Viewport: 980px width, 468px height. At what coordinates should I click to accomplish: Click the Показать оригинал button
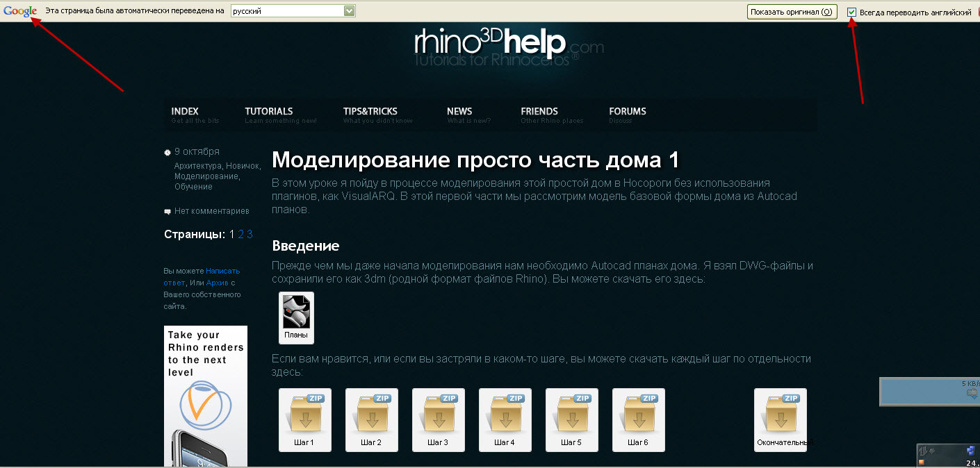(x=792, y=12)
